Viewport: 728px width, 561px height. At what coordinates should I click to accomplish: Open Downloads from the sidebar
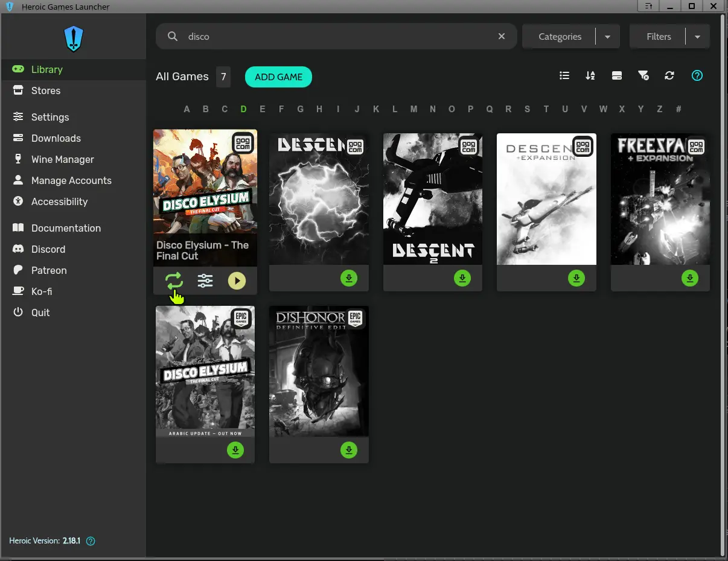56,138
